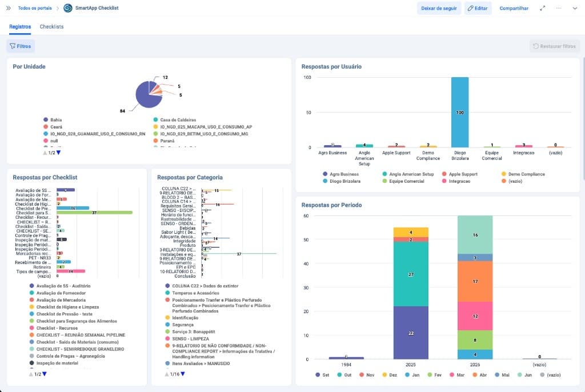Go to next legend page in Por Unidade
The image size is (585, 392).
(59, 153)
